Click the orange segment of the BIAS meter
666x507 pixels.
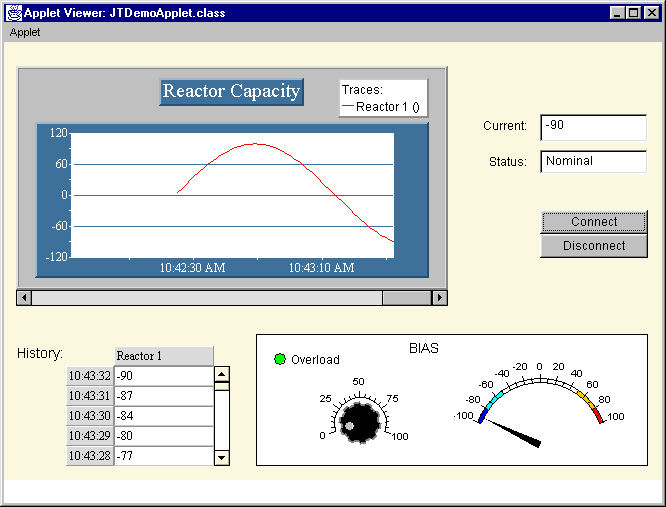[584, 398]
